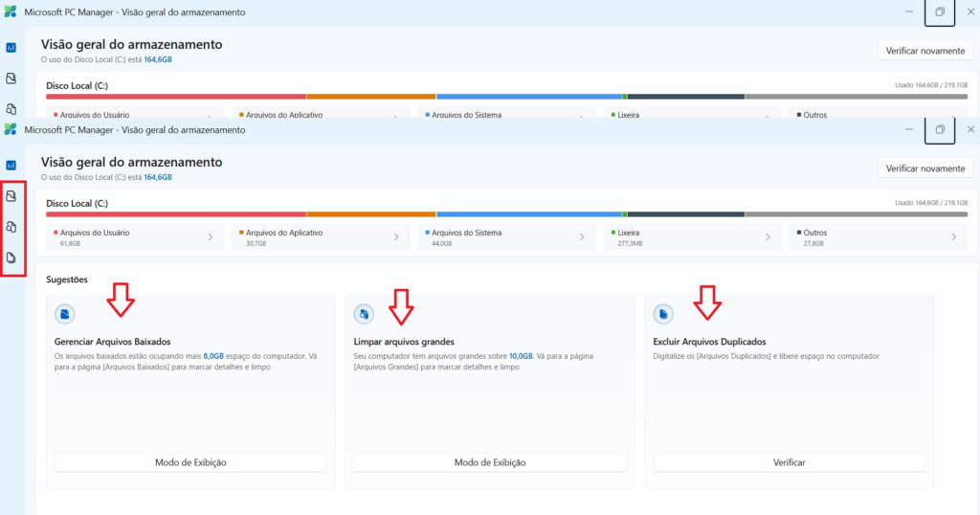Click Verificar novamente in the lower window

(925, 168)
